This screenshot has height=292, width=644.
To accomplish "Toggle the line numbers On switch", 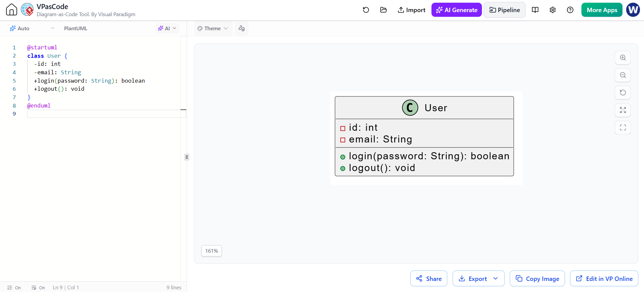I will 14,288.
